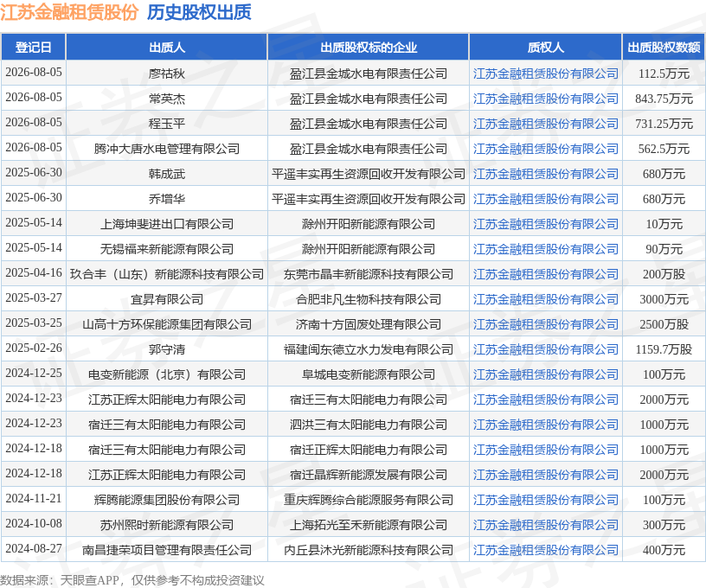Select pledgor 电变新能源（北京）有限公司

167,374
